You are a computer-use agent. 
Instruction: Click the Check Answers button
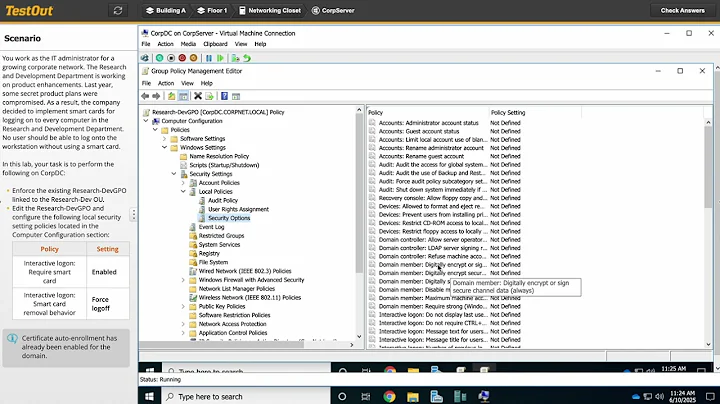point(682,11)
